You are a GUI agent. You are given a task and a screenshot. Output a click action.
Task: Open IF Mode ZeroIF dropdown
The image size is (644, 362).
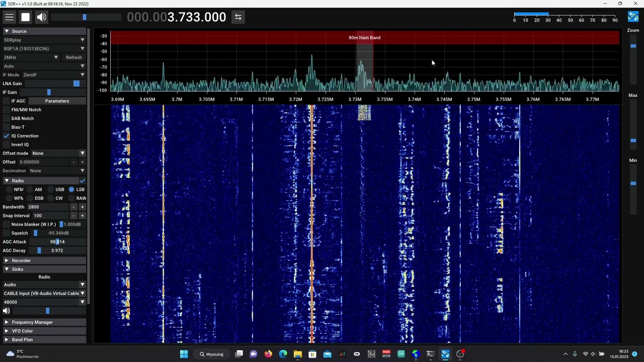click(x=54, y=75)
